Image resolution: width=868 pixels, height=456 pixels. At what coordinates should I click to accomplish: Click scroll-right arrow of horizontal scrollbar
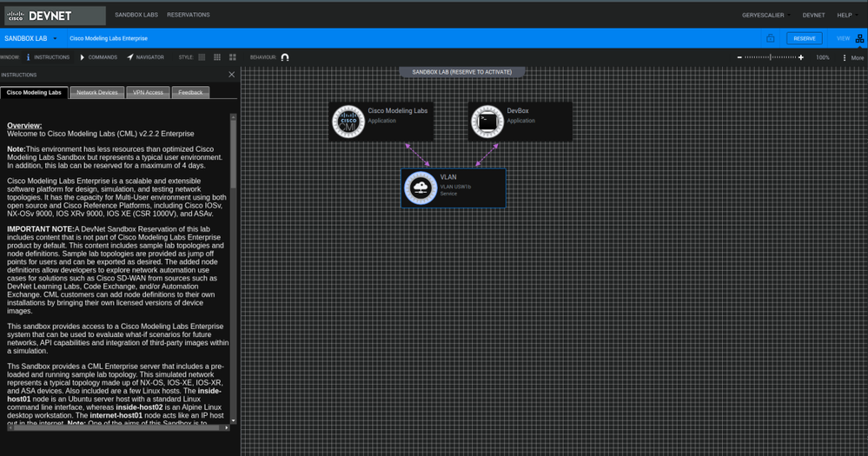(x=227, y=428)
